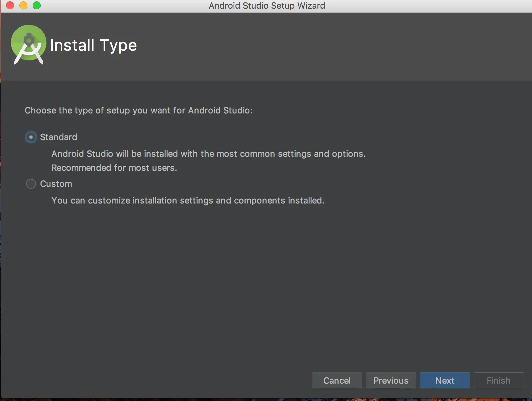The image size is (532, 401).
Task: Click 'Android Studio will be installed' description line
Action: click(209, 154)
